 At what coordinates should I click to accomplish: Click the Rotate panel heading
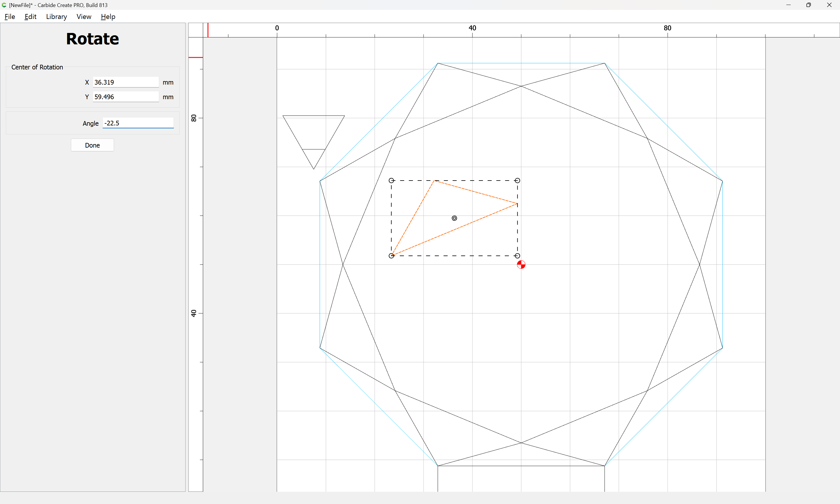92,39
